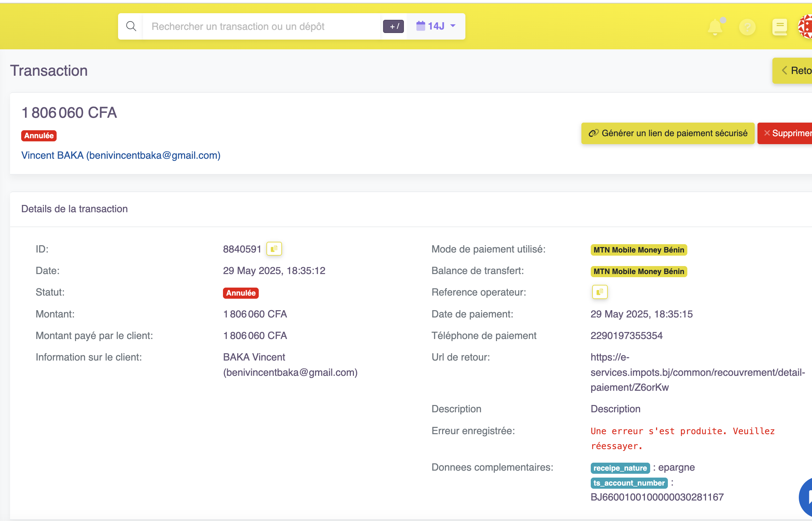Click the help question mark icon
This screenshot has width=812, height=521.
747,27
